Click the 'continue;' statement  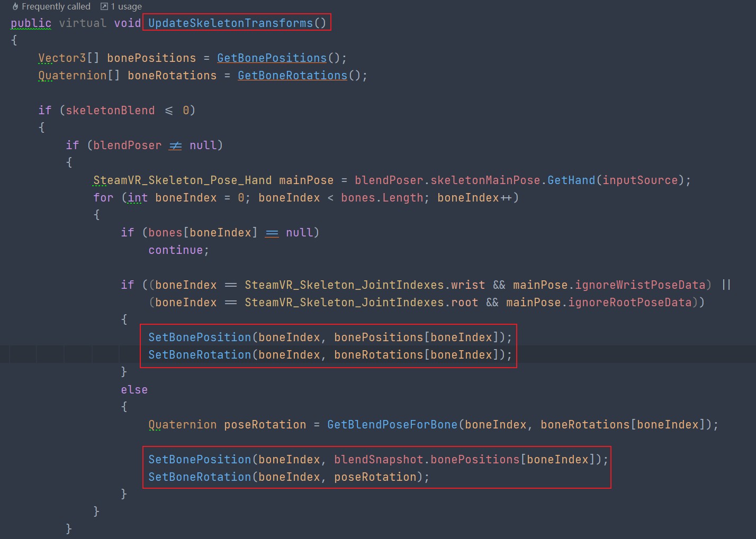pos(179,250)
